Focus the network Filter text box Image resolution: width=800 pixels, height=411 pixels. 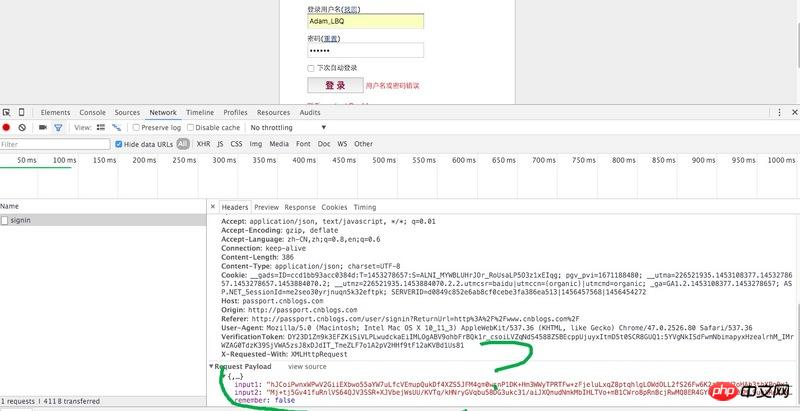[55, 144]
